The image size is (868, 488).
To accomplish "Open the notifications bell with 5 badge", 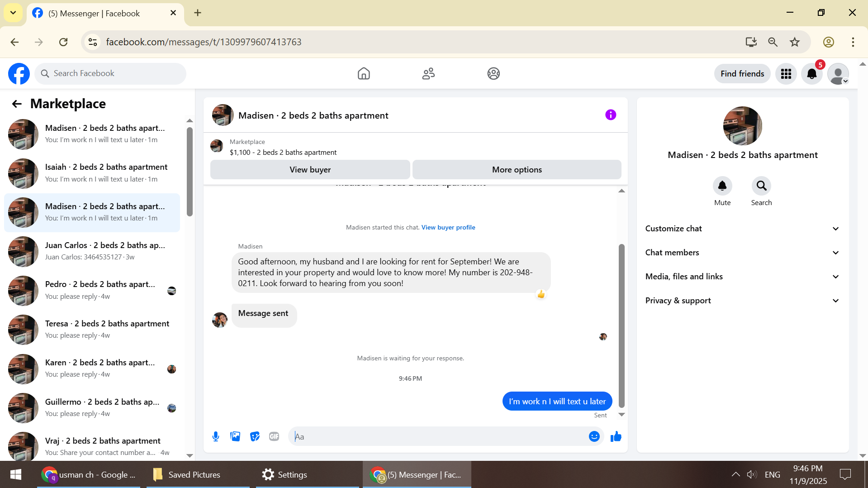I will click(x=812, y=74).
